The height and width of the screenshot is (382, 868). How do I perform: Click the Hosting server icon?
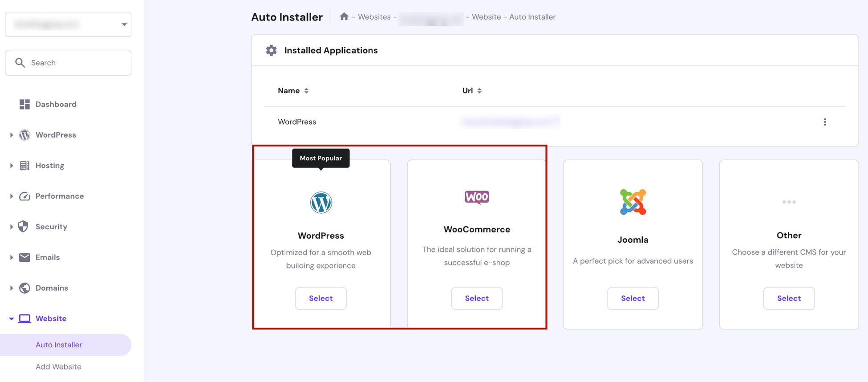click(x=24, y=166)
